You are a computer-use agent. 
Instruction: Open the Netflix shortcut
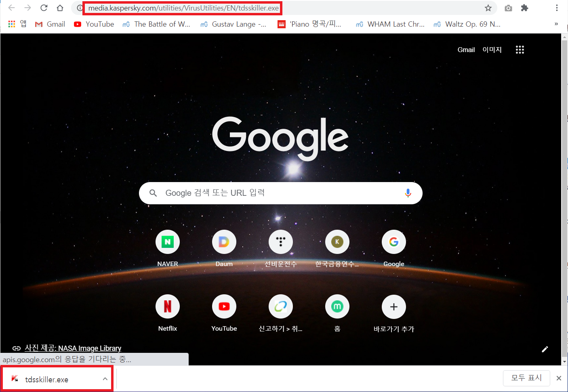[168, 313]
